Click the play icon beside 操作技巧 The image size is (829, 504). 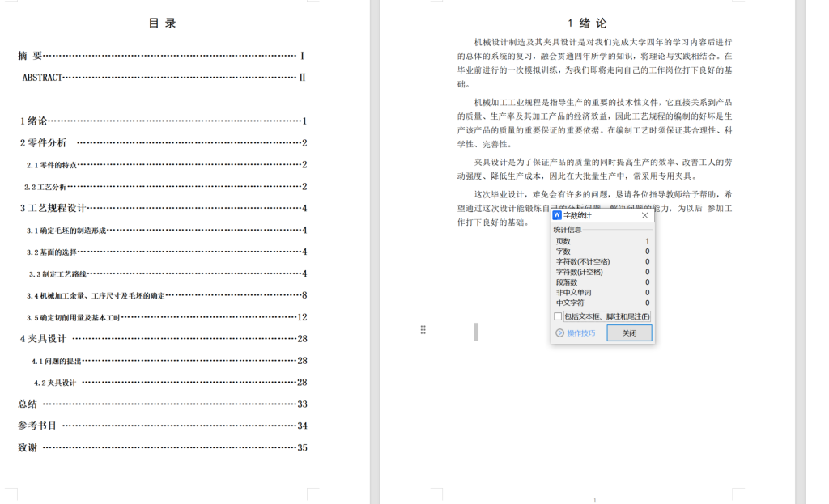[x=559, y=333]
